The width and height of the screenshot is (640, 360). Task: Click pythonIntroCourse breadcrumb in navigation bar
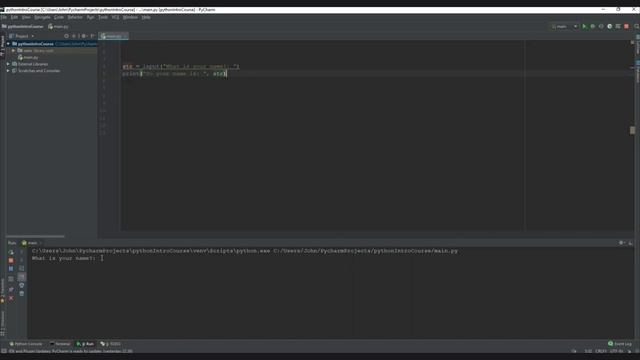(22, 27)
